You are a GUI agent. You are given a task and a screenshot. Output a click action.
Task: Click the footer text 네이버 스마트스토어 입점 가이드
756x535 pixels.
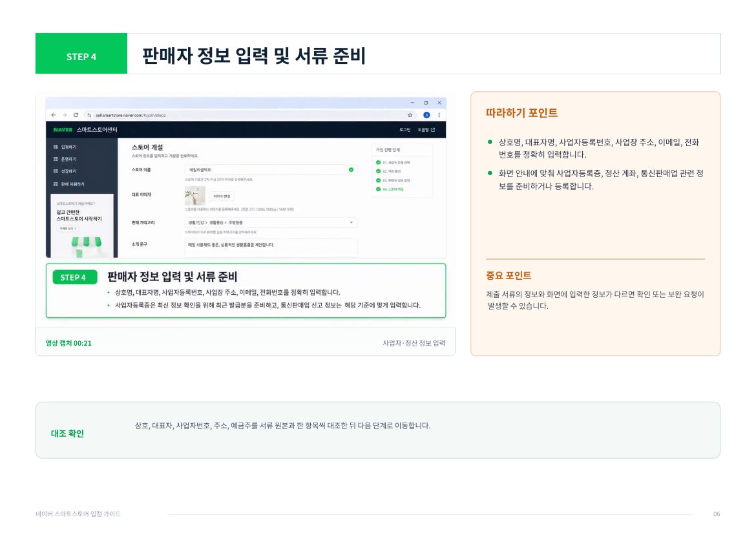pyautogui.click(x=78, y=514)
